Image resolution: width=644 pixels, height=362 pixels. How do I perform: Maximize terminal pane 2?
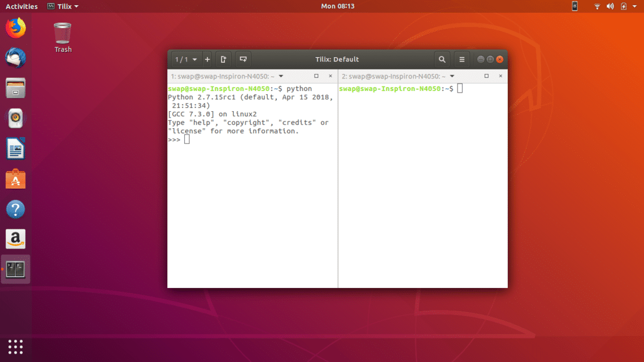(x=486, y=76)
